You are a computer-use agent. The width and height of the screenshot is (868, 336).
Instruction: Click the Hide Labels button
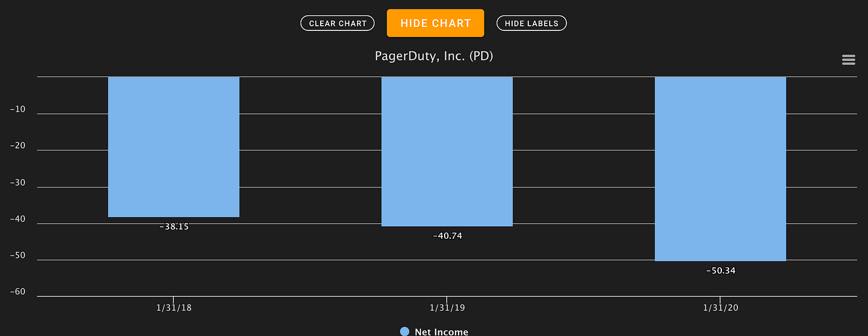tap(532, 23)
